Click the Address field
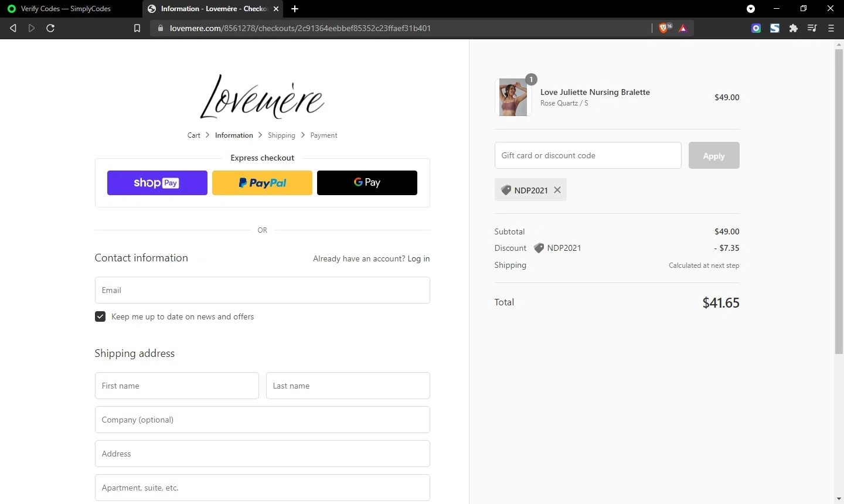844x504 pixels. (263, 454)
